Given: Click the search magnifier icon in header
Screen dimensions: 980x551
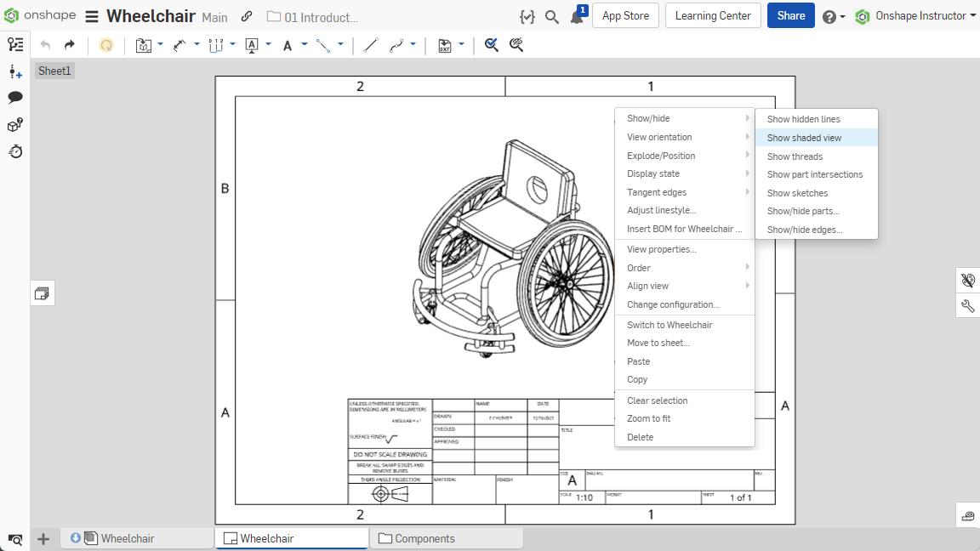Looking at the screenshot, I should click(552, 16).
